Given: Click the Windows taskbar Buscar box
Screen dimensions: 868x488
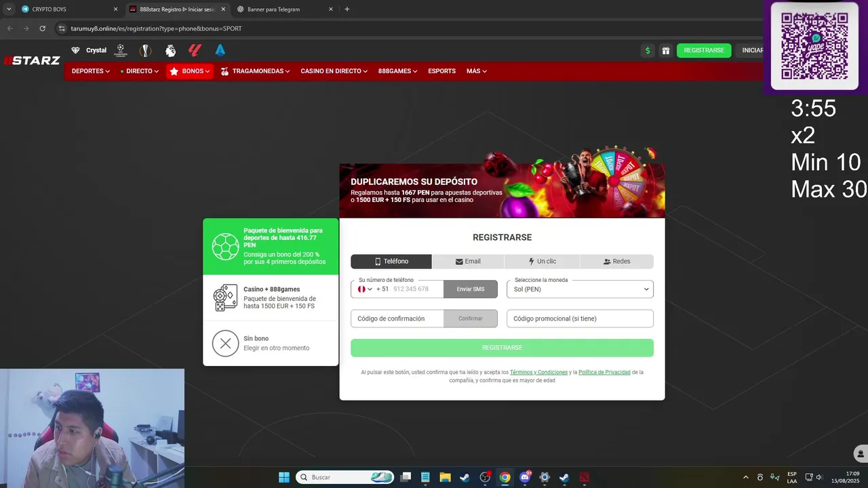Looking at the screenshot, I should coord(346,477).
